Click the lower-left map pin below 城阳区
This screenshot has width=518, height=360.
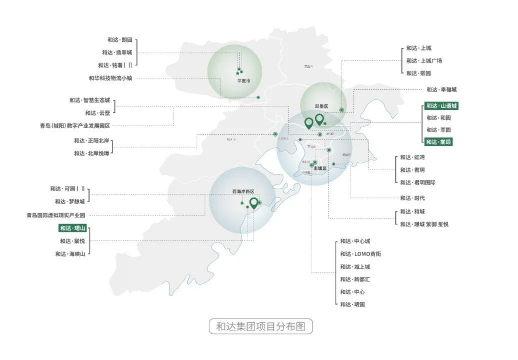click(x=309, y=123)
